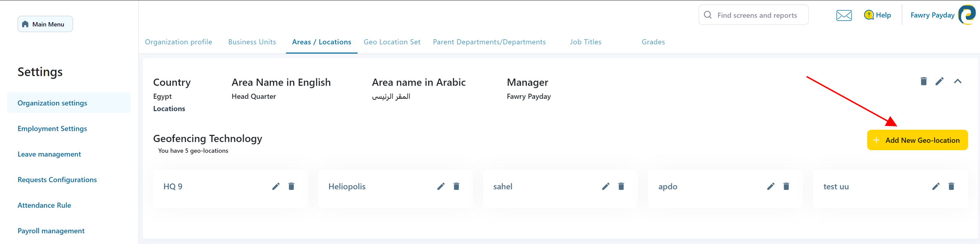The image size is (980, 244).
Task: Navigate to Payroll management settings
Action: pos(51,231)
